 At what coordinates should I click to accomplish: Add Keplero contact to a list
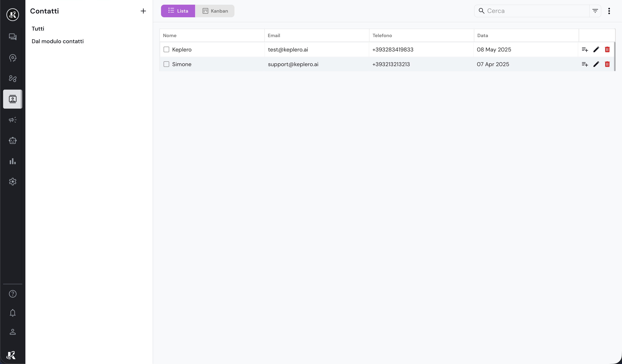585,50
